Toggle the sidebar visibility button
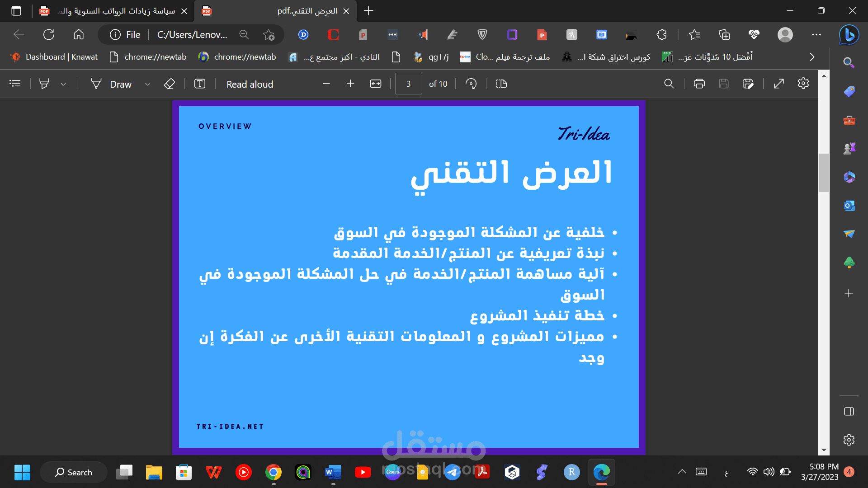Screen dimensions: 868x488 click(x=849, y=411)
